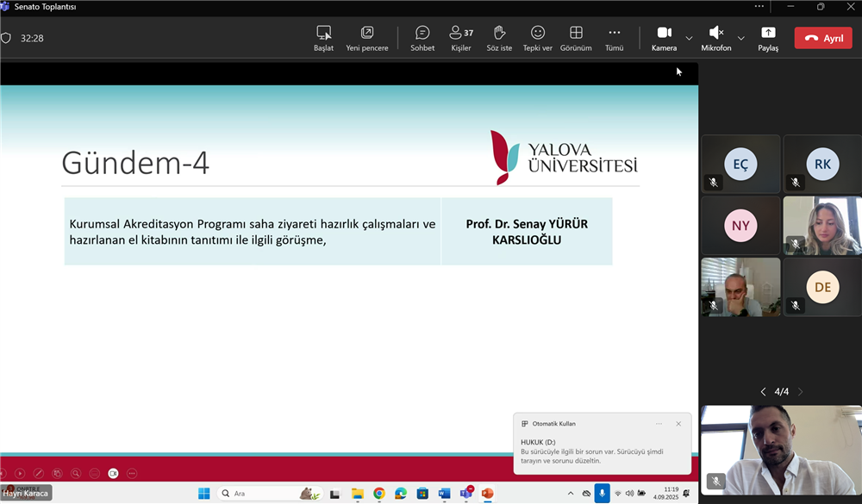Click the HUKUK (D:) notification message
Viewport: 862px width, 504px height.
point(592,451)
